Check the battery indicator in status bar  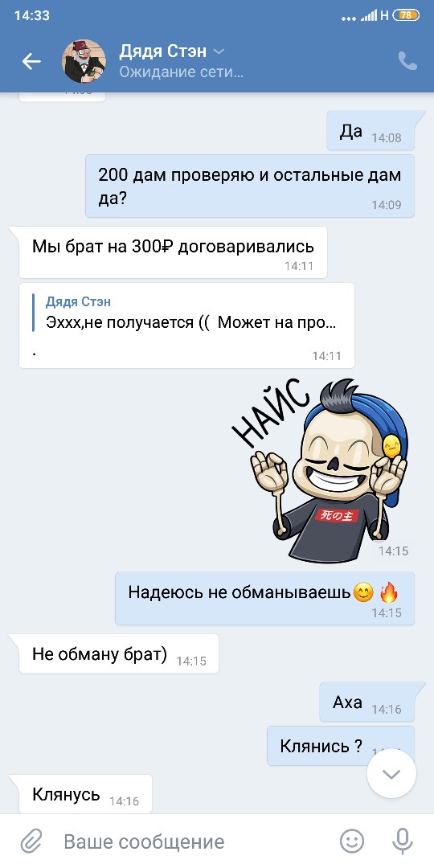(406, 15)
